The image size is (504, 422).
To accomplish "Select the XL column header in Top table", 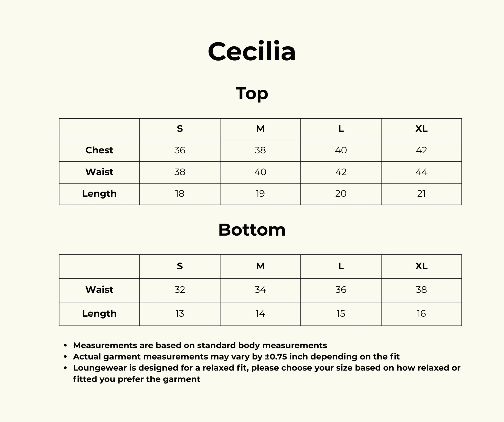I will (x=421, y=129).
